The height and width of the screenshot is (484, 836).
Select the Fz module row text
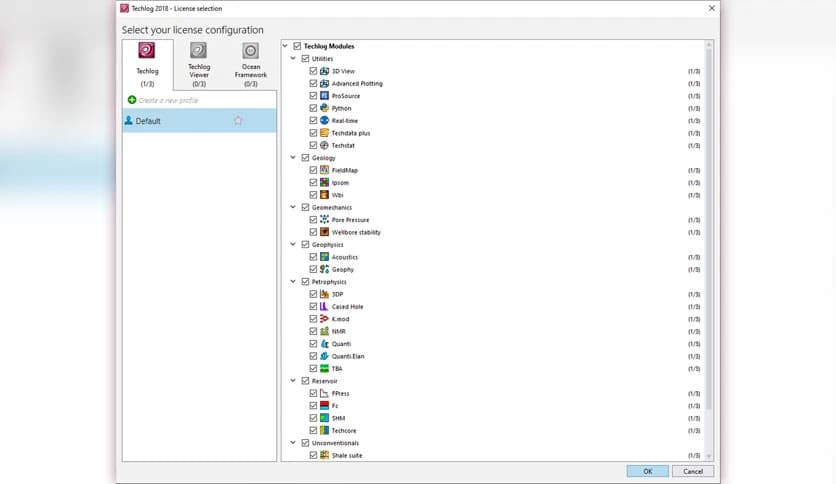[335, 406]
